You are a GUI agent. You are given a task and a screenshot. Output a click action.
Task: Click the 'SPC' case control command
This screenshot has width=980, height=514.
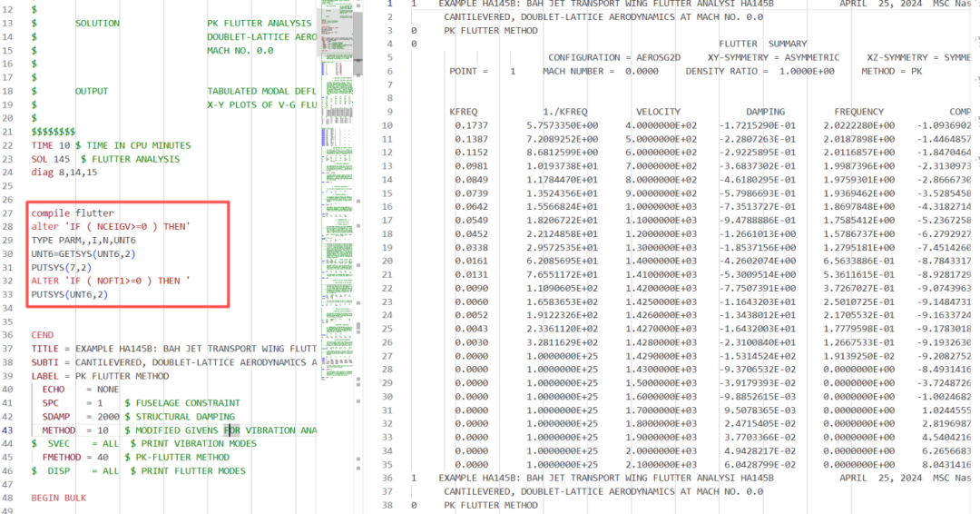(x=51, y=403)
